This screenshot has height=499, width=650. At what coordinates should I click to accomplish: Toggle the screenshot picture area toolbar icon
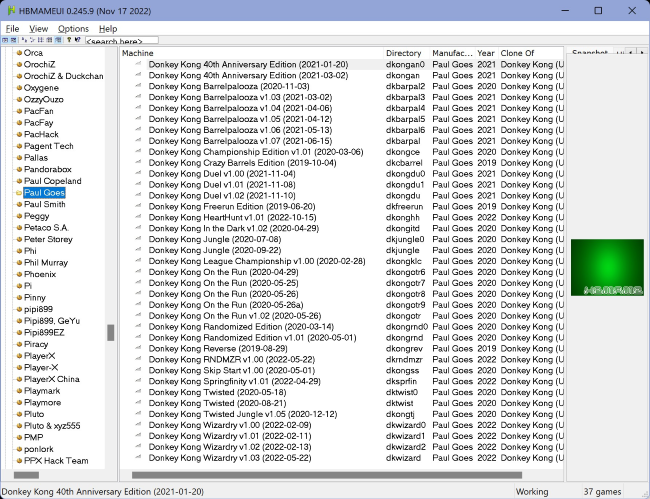[13, 40]
